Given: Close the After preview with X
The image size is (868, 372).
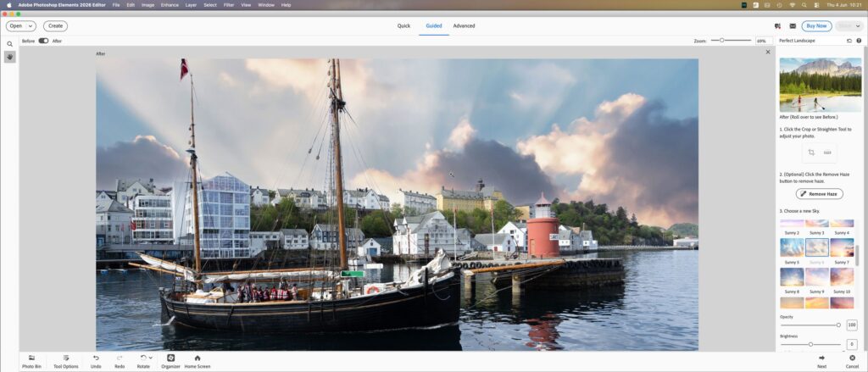Looking at the screenshot, I should pos(768,52).
